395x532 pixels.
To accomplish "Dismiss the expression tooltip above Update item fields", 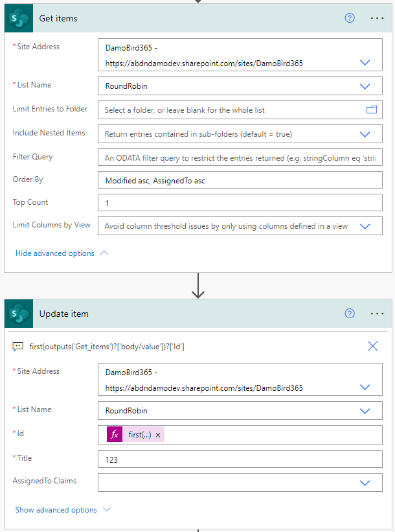I will click(x=372, y=346).
